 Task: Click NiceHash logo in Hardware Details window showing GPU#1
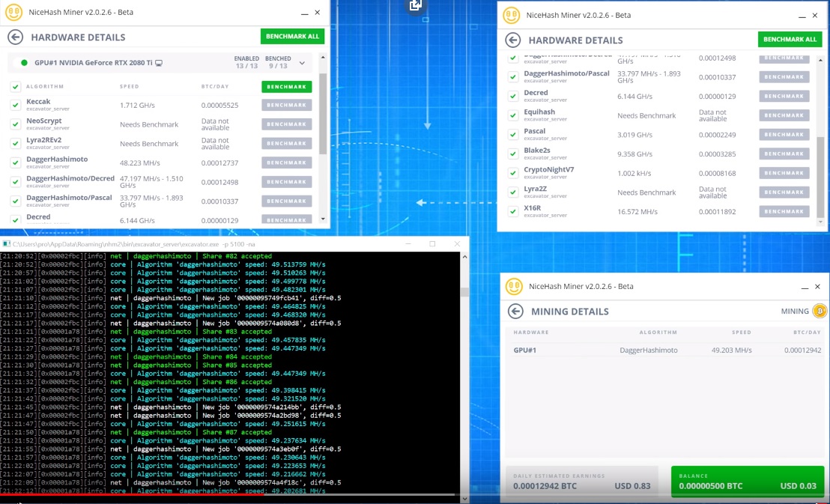pyautogui.click(x=13, y=12)
